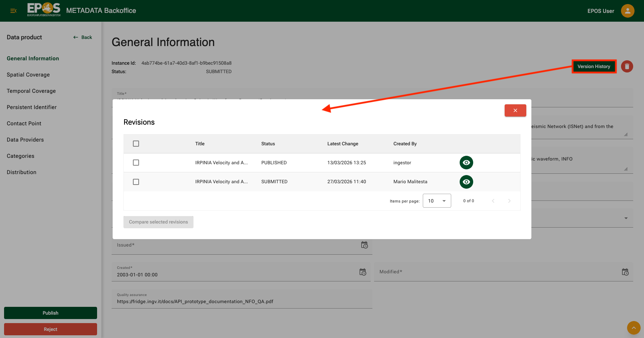The image size is (644, 338).
Task: View Mario Malitesta's revision with the eye icon
Action: 466,182
